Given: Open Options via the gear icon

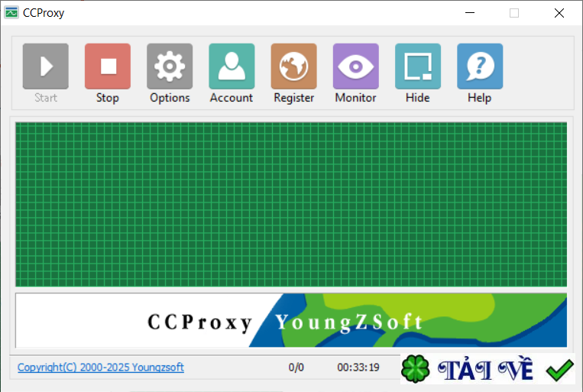Looking at the screenshot, I should (170, 66).
